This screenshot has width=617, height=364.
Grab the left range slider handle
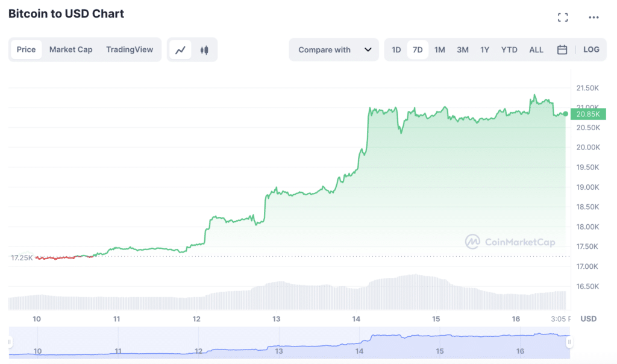[10, 342]
